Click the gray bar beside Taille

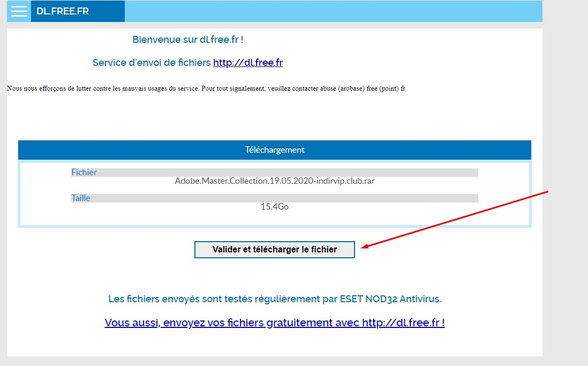321,198
